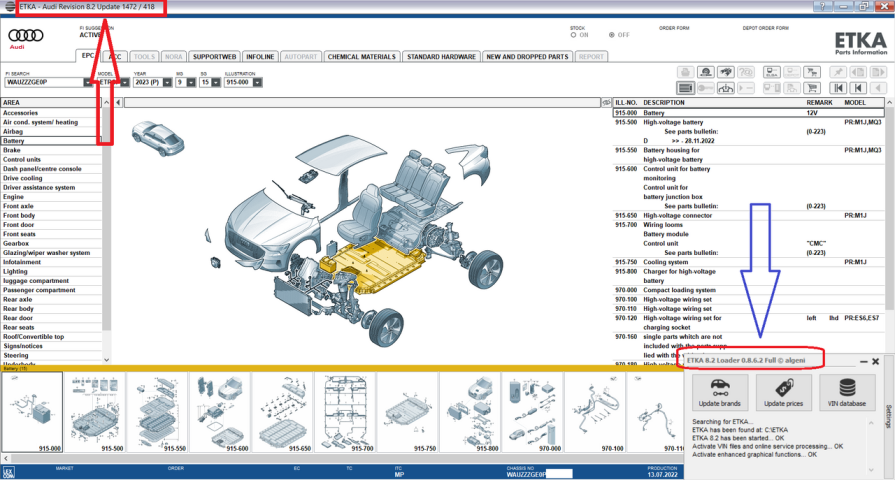This screenshot has width=895, height=480.
Task: Minimize the ETKA Loader panel
Action: (x=864, y=361)
